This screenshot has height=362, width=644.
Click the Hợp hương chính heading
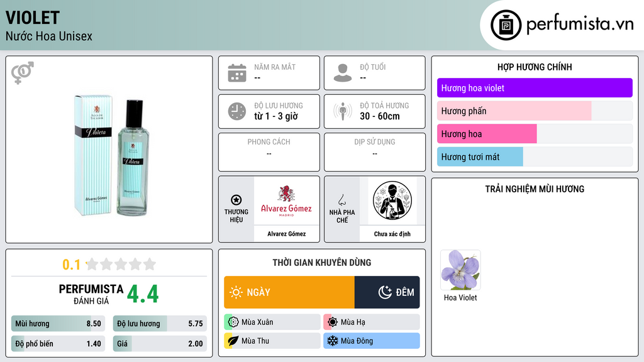[535, 67]
